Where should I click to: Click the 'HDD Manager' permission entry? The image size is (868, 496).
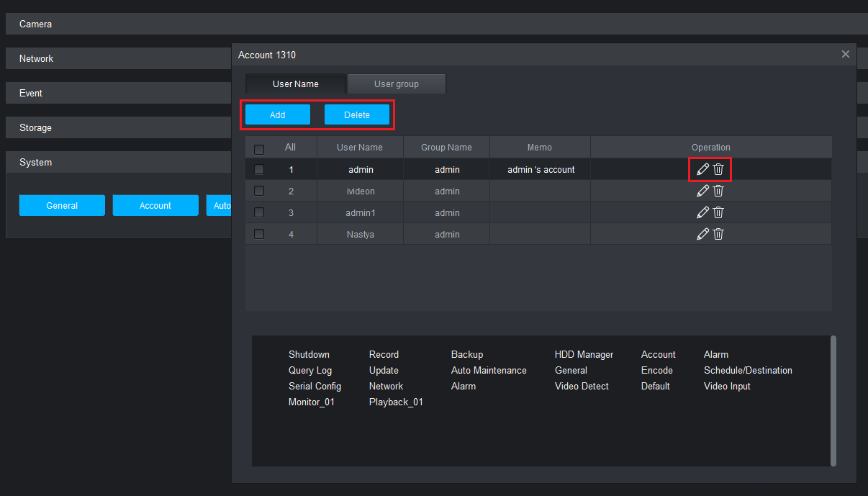click(x=584, y=354)
